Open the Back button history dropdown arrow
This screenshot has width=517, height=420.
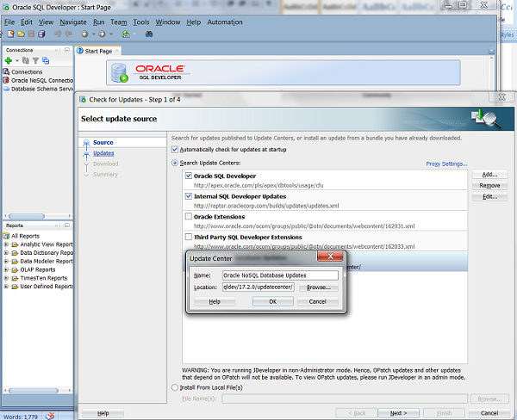click(93, 34)
